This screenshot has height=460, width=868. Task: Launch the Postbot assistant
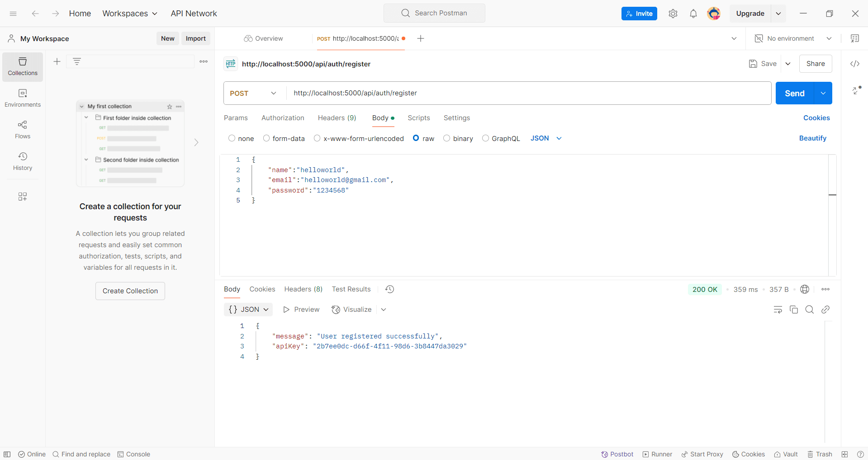(x=617, y=454)
